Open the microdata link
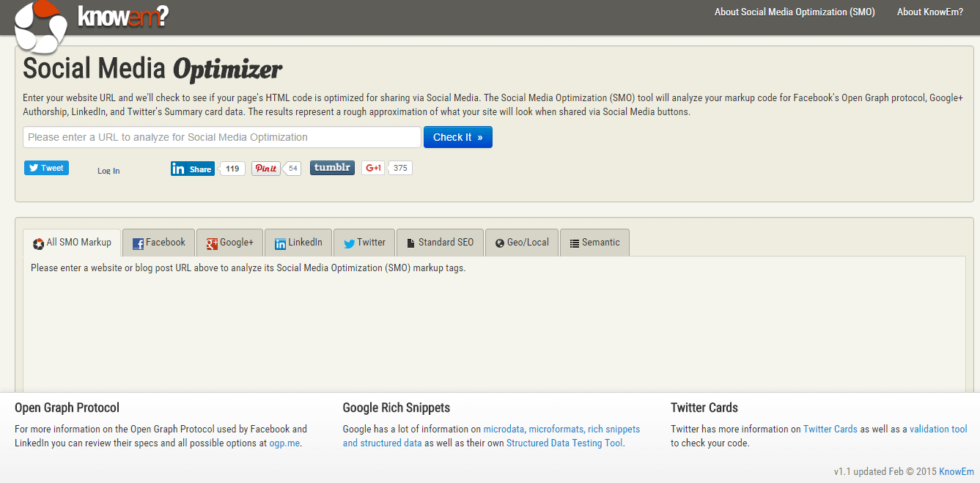The width and height of the screenshot is (980, 483). [x=504, y=429]
